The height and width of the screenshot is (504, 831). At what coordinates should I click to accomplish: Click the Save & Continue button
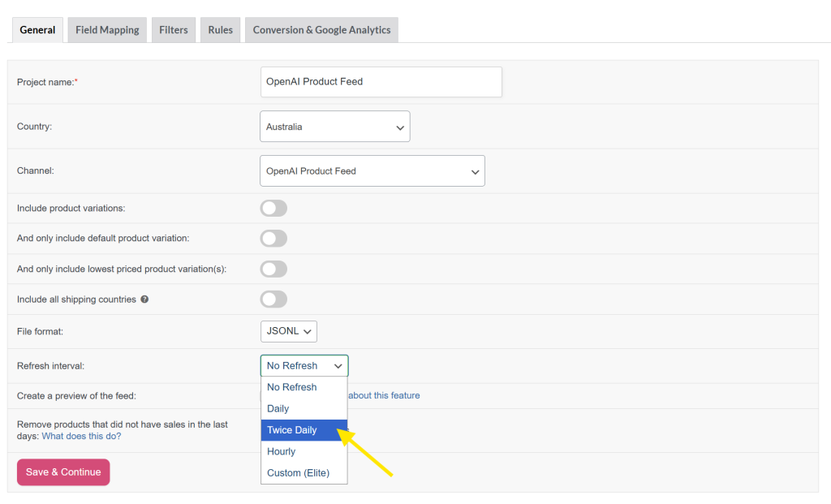pos(62,472)
